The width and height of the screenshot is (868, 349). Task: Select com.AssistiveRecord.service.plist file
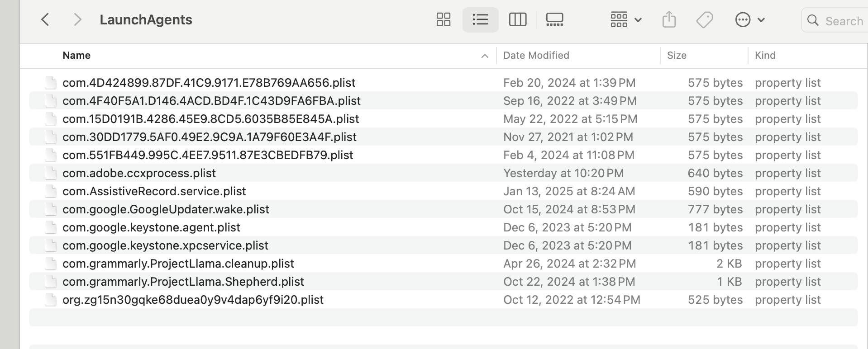click(154, 191)
